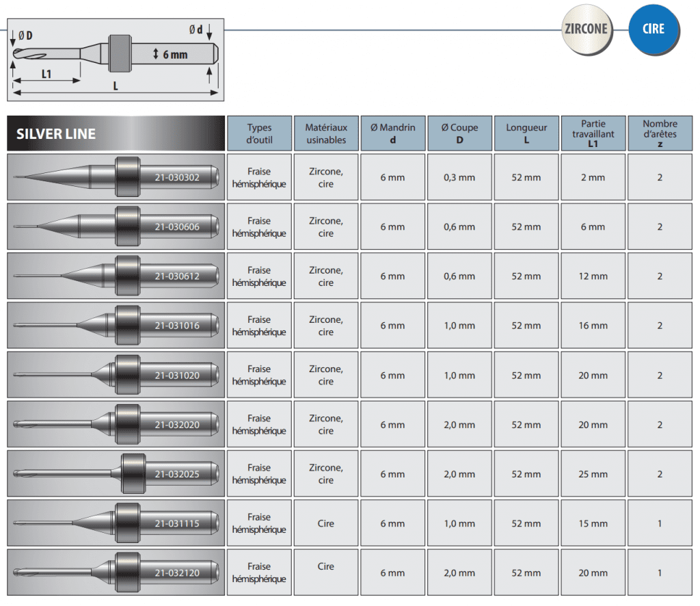Click the SILVER LINE header banner
The height and width of the screenshot is (606, 700).
(116, 133)
